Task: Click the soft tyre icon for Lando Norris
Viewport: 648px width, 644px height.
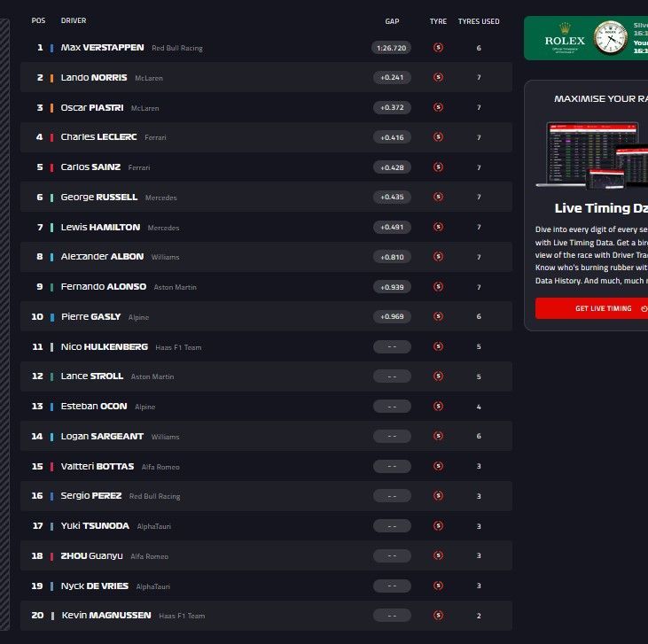Action: click(x=438, y=78)
